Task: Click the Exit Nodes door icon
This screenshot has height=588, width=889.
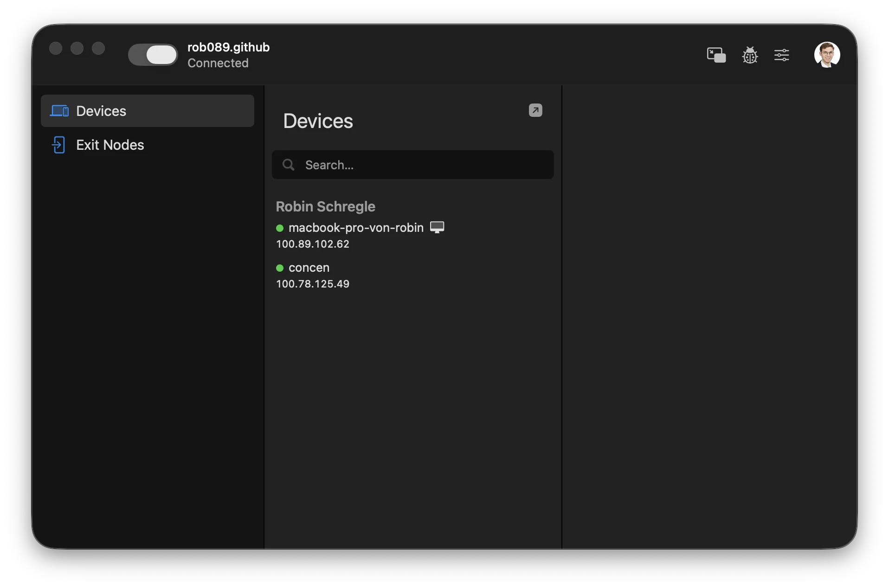Action: [58, 145]
